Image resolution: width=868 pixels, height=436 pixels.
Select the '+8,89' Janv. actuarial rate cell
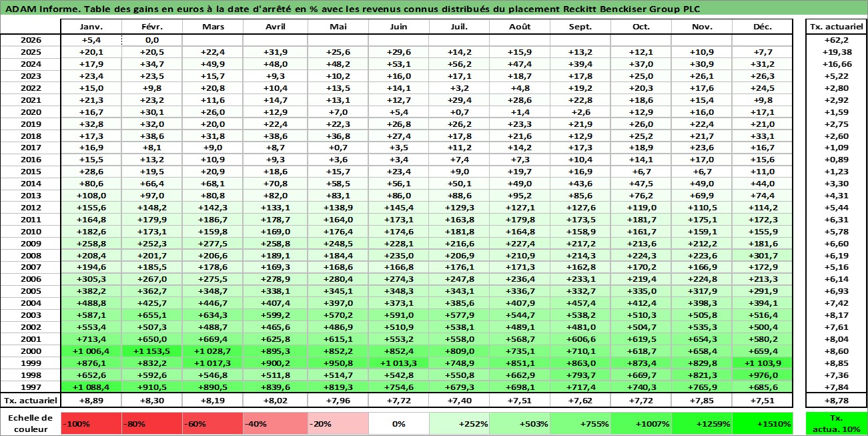[91, 401]
